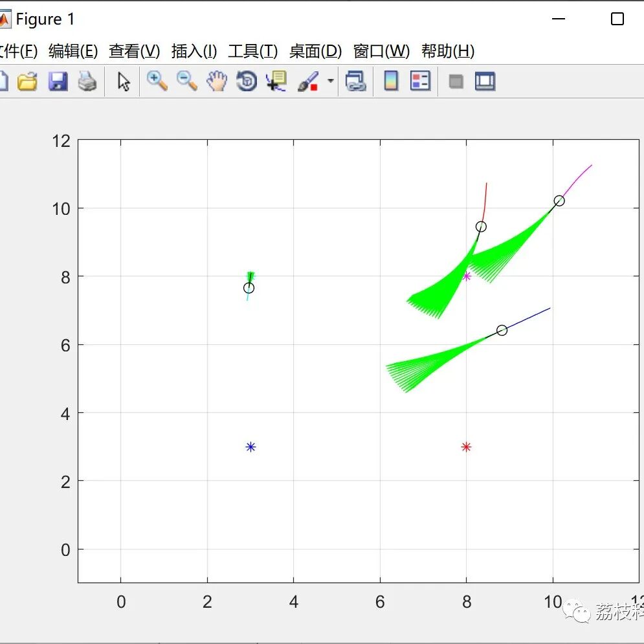Print the figure using printer icon
Screen dimensions: 644x644
pyautogui.click(x=87, y=81)
